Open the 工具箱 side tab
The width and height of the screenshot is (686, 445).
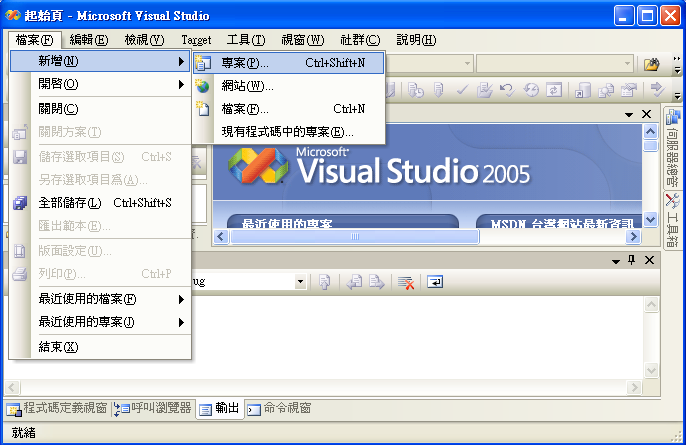tap(672, 220)
